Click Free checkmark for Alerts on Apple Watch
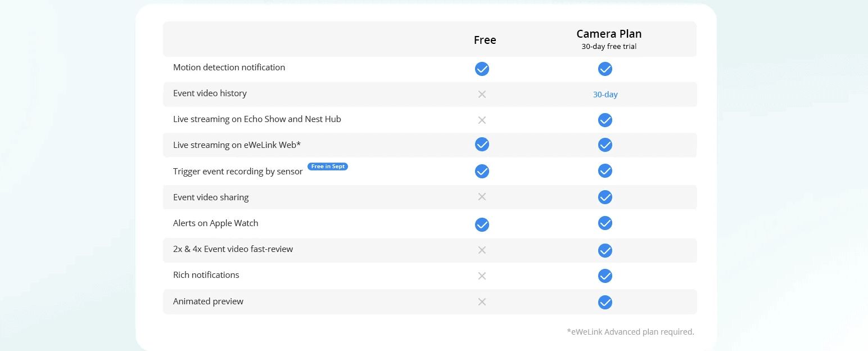The width and height of the screenshot is (868, 351). (x=482, y=224)
